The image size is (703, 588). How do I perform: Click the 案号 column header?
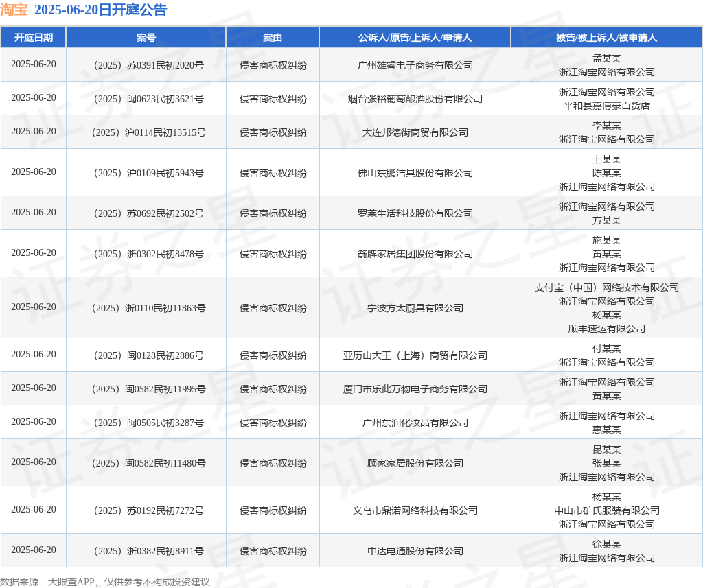pyautogui.click(x=146, y=37)
